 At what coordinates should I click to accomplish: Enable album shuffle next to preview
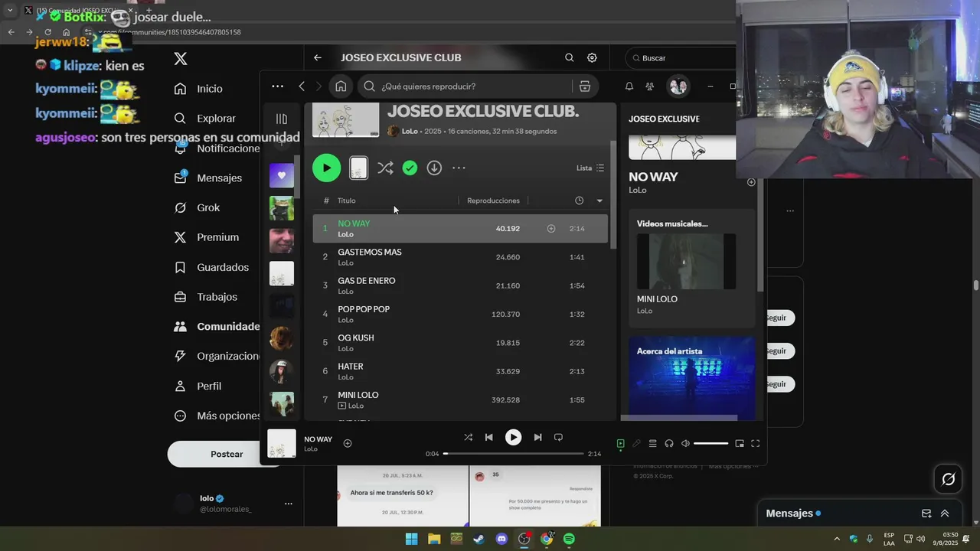[x=385, y=168]
